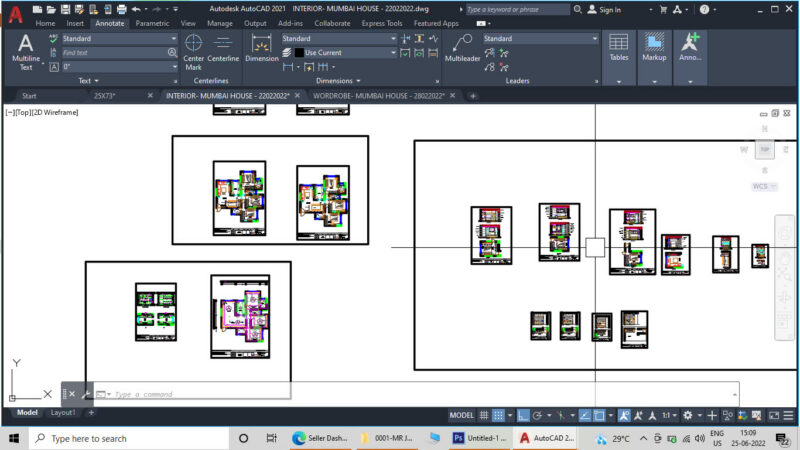Click the Plot printer icon
This screenshot has width=800, height=450.
tap(121, 9)
